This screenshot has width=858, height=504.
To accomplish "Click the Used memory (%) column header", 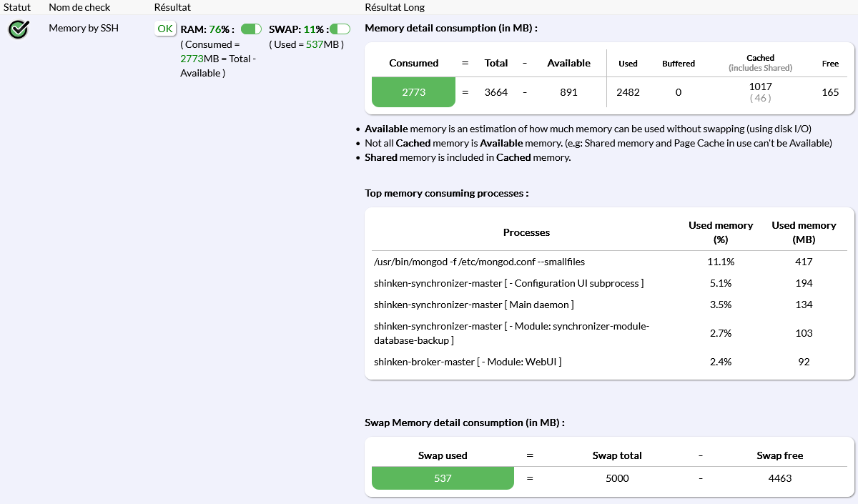I will 721,232.
